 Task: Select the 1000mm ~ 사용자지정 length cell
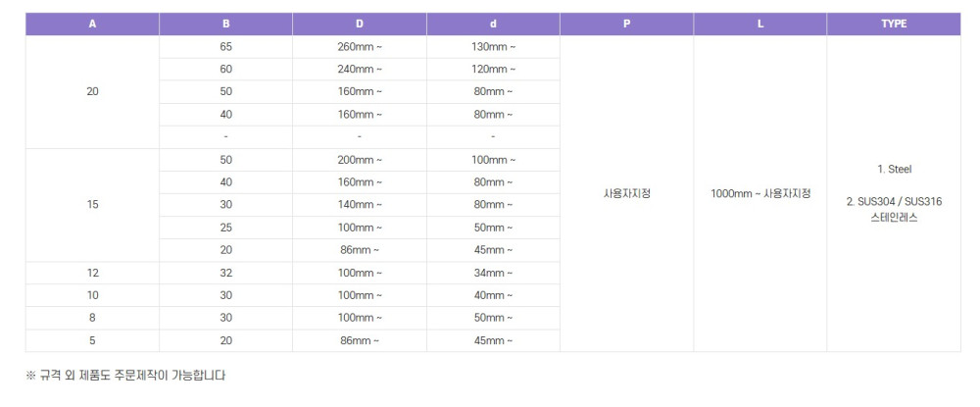pos(760,193)
